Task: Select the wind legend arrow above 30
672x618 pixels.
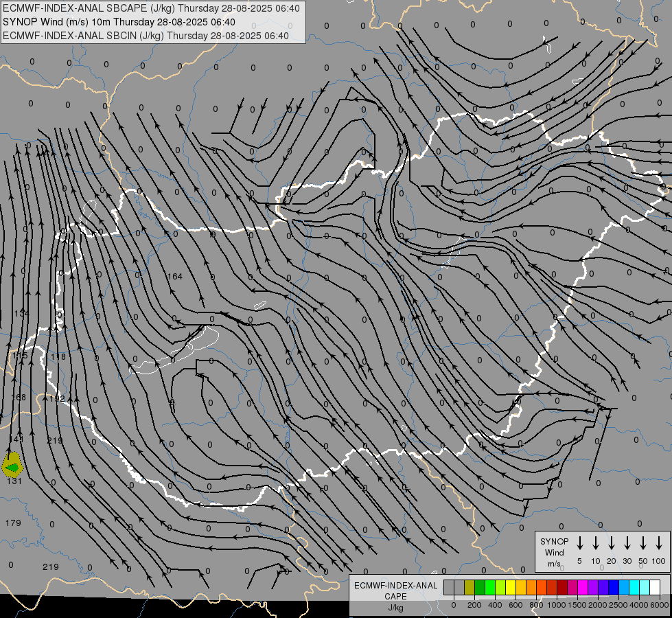Action: (627, 543)
